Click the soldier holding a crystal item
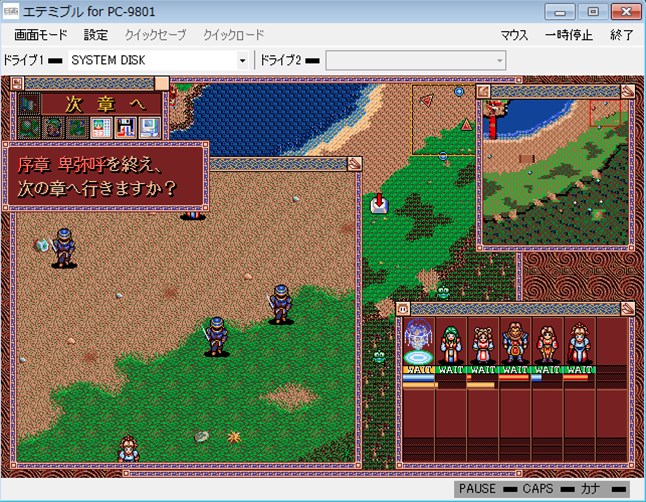 point(63,248)
